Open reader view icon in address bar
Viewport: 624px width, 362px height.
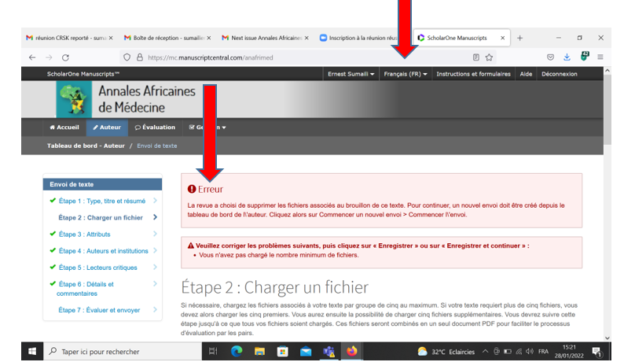[x=476, y=57]
